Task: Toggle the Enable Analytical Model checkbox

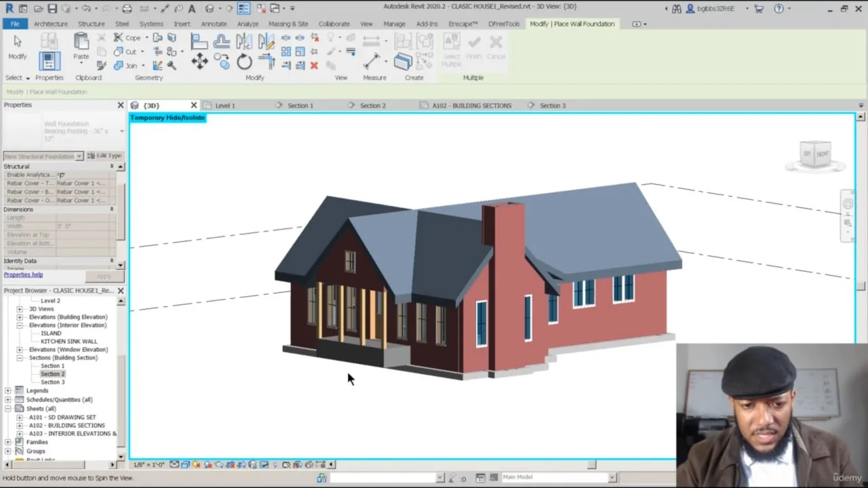Action: pos(61,175)
